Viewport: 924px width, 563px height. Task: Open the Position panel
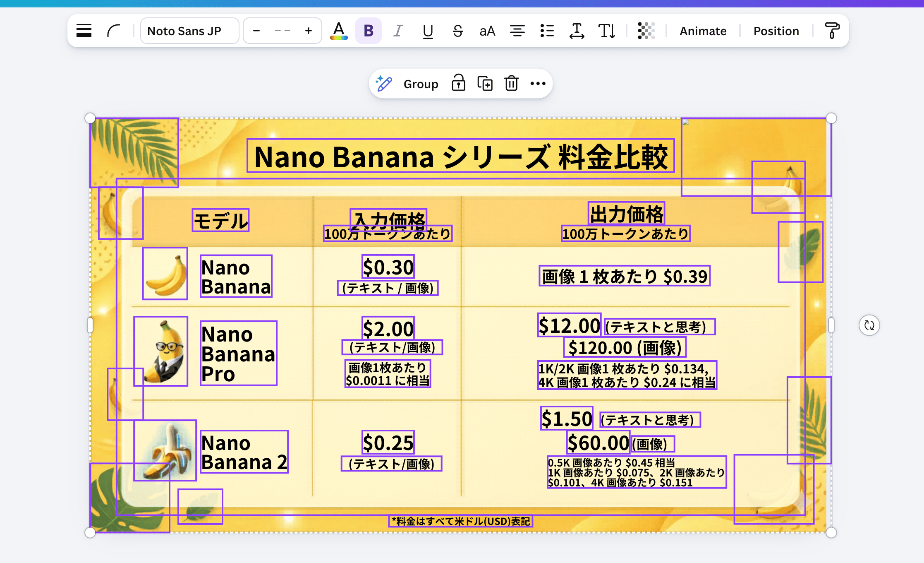coord(776,31)
